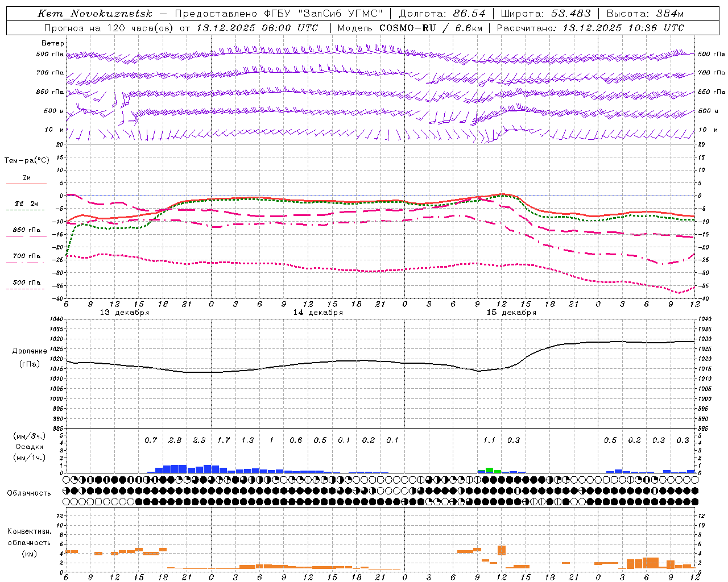Screen dimensions: 728x582
Task: Click the 14 декабря date label
Action: coord(318,313)
